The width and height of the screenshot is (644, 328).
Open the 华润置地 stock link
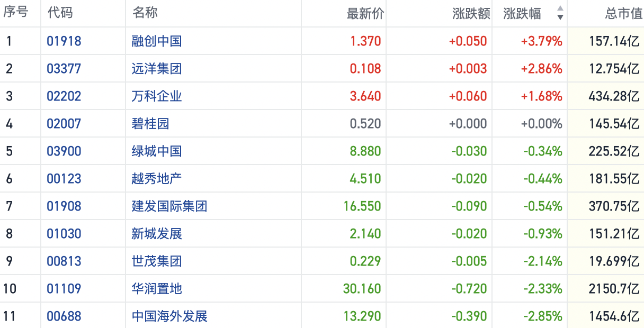point(157,289)
